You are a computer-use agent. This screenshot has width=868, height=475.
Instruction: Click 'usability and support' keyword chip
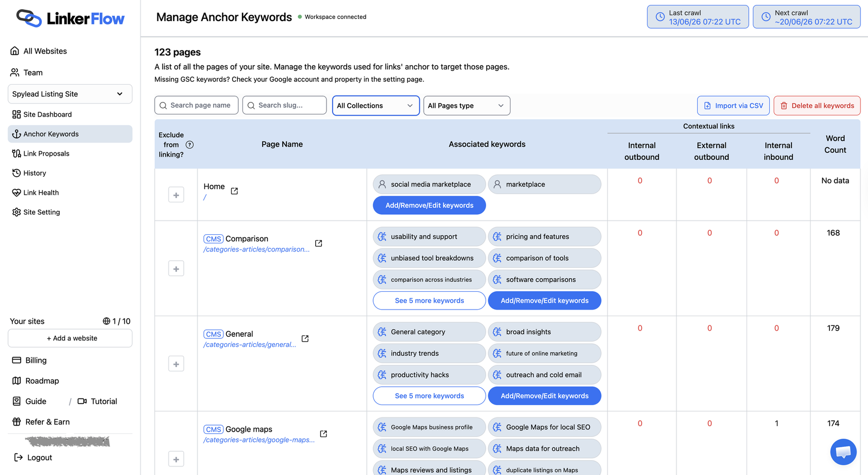[x=429, y=236]
